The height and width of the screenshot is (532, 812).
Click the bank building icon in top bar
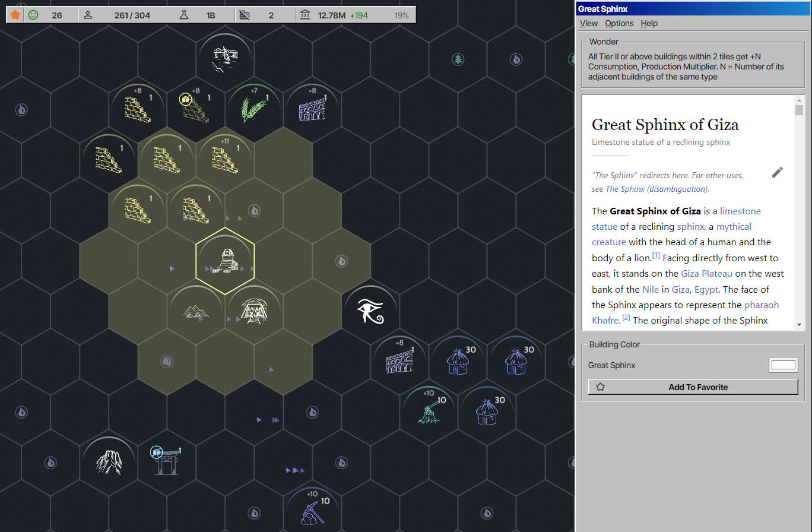[305, 15]
